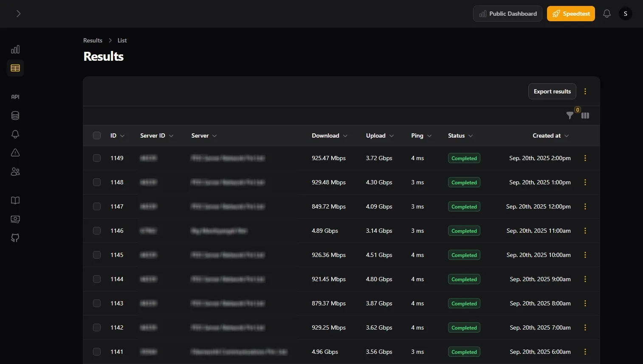Open row actions menu for result 1143
Screen dimensions: 643x364
pyautogui.click(x=585, y=303)
